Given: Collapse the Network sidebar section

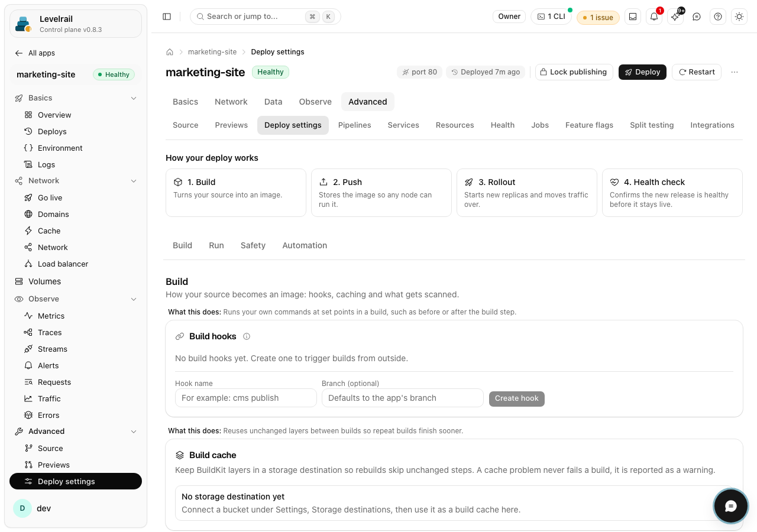Looking at the screenshot, I should point(76,181).
